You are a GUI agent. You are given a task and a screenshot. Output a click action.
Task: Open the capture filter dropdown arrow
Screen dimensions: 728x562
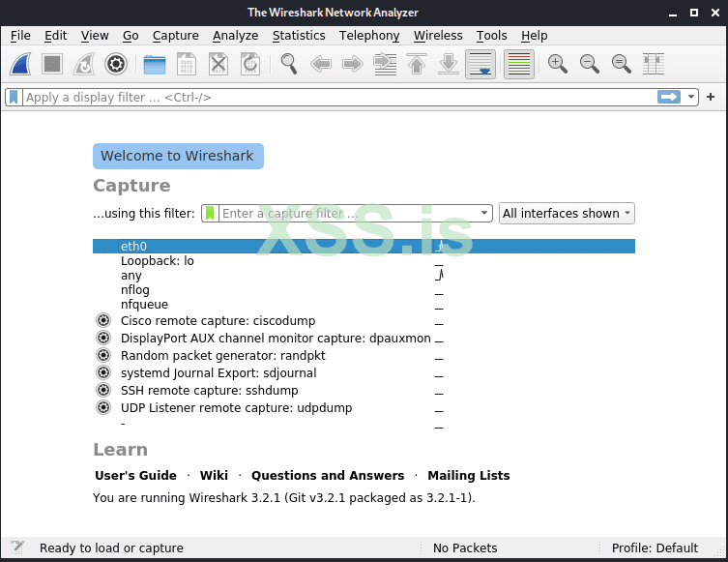pos(485,214)
